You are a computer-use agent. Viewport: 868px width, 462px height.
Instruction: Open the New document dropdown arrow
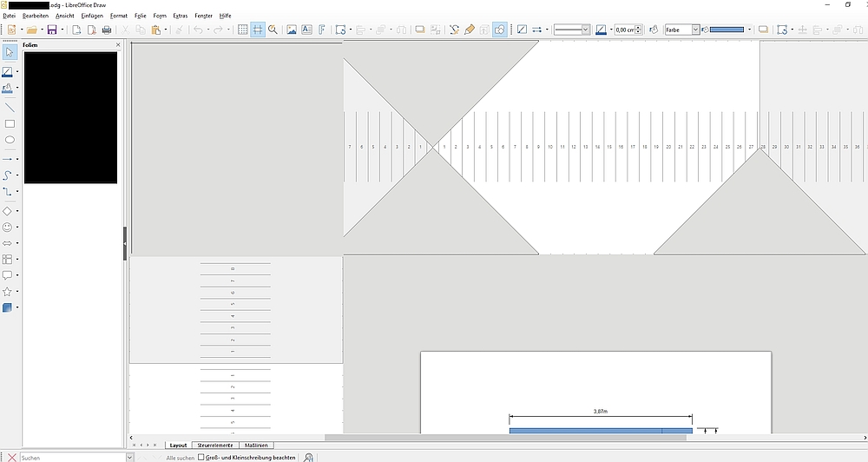click(x=22, y=30)
